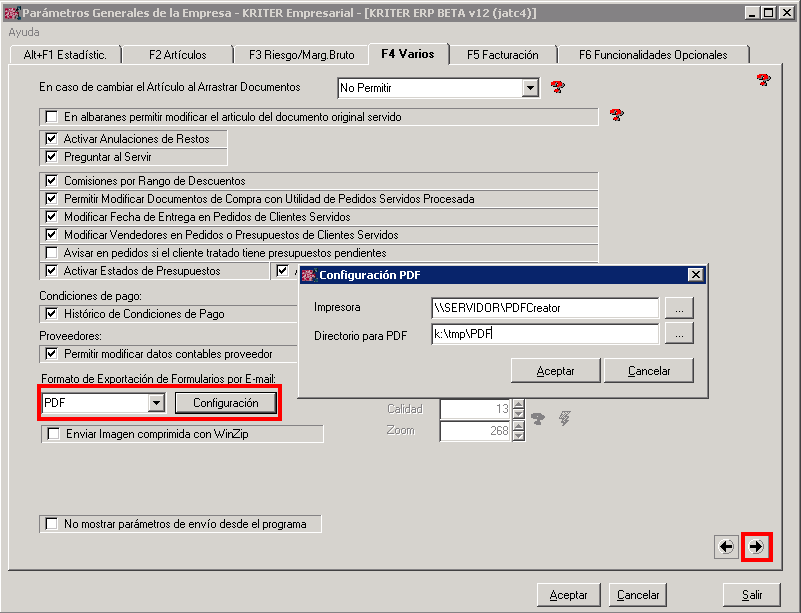Viewport: 801px width, 613px height.
Task: Close the Configuración PDF dialog
Action: (695, 275)
